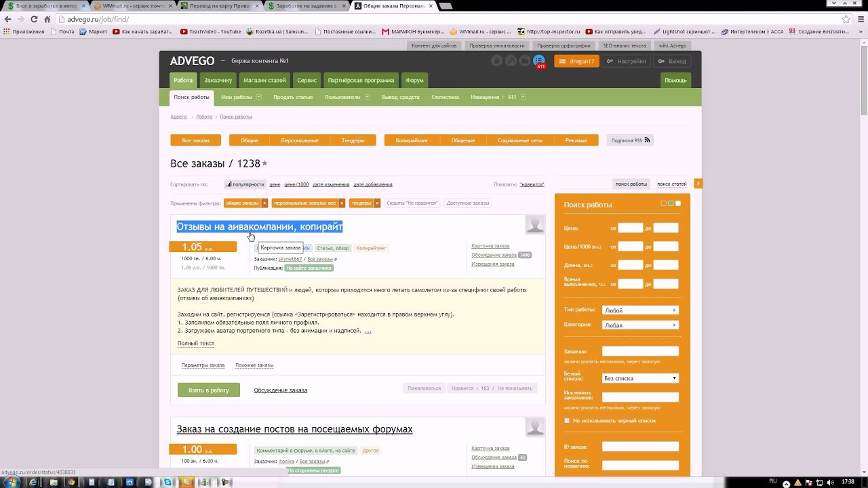The height and width of the screenshot is (488, 868).
Task: Select the Статистика submenu item
Action: click(445, 97)
